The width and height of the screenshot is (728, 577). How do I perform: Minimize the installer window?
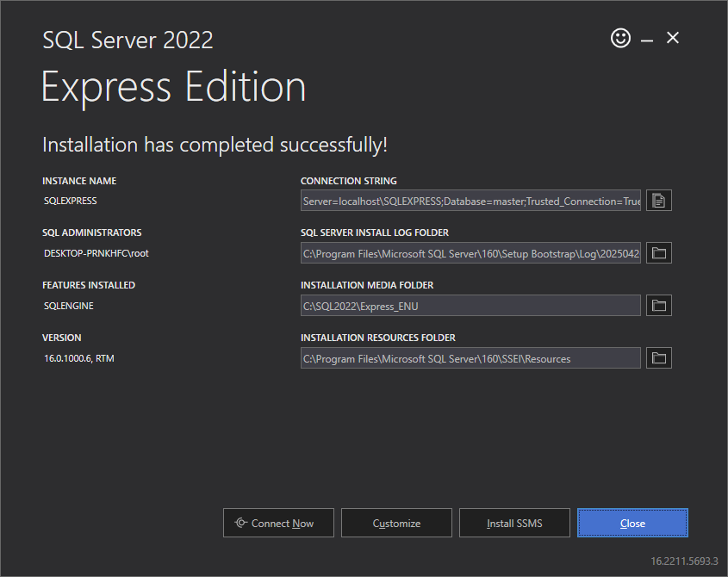coord(646,38)
